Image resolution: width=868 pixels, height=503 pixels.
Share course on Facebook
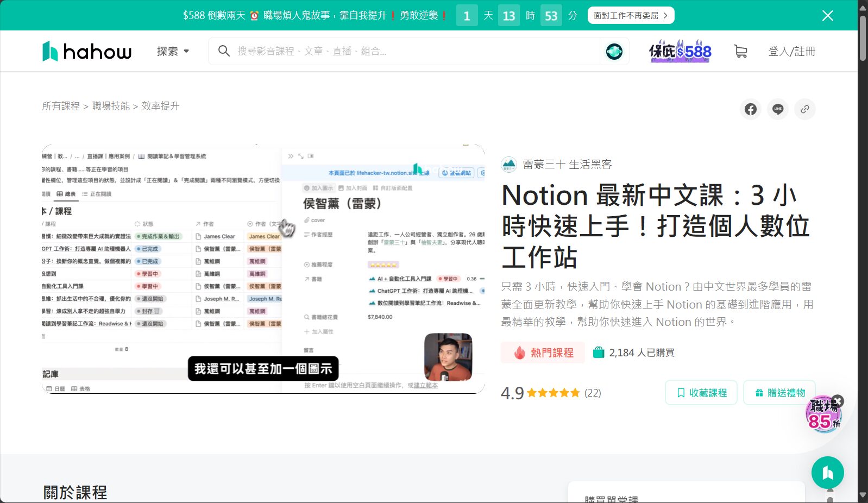[x=750, y=109]
